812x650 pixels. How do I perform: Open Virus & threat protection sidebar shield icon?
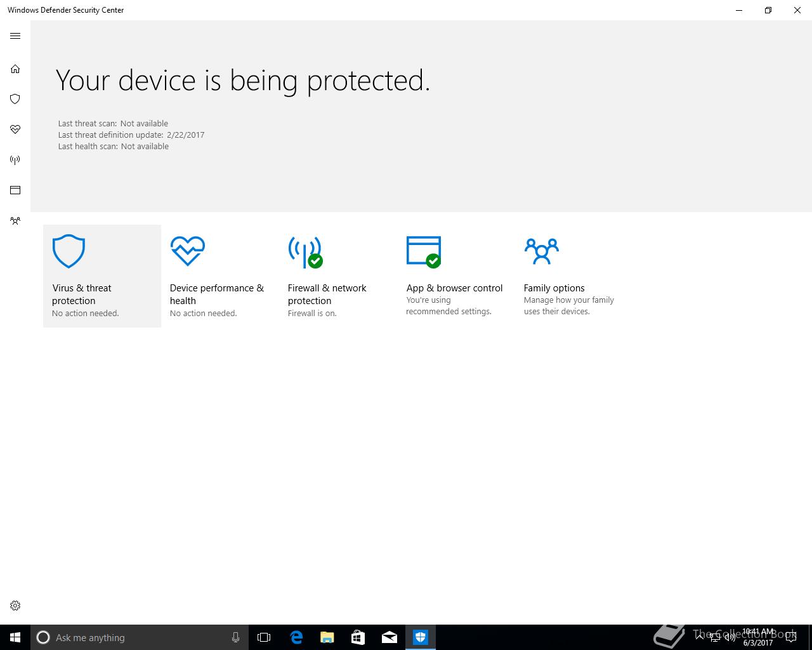(x=15, y=99)
